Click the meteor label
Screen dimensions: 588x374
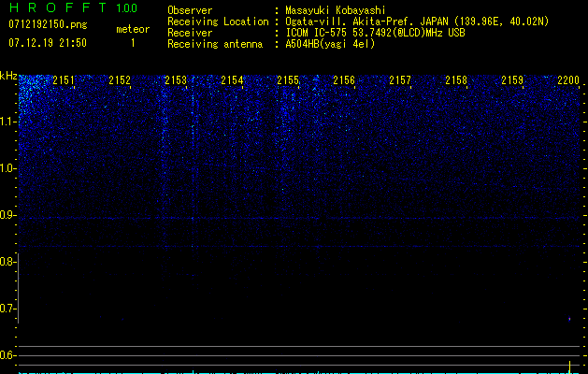[133, 29]
